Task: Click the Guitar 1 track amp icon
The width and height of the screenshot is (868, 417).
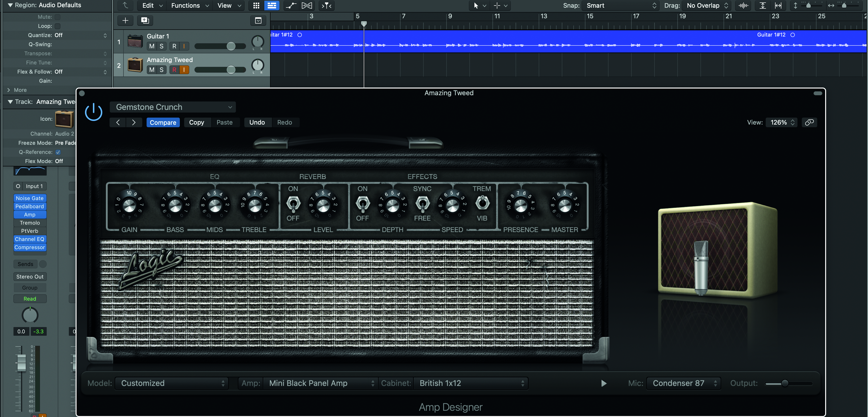Action: coord(135,41)
